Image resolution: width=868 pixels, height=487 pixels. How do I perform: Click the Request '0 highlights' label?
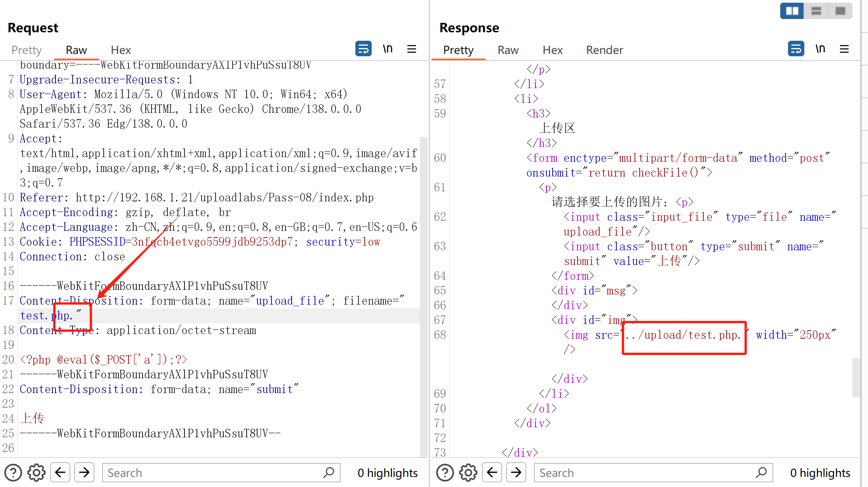[388, 473]
